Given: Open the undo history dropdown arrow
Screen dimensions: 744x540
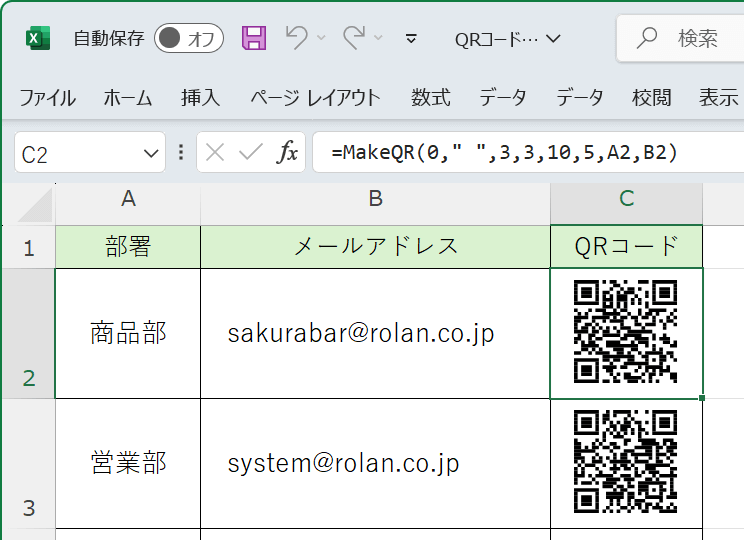Looking at the screenshot, I should click(x=321, y=37).
